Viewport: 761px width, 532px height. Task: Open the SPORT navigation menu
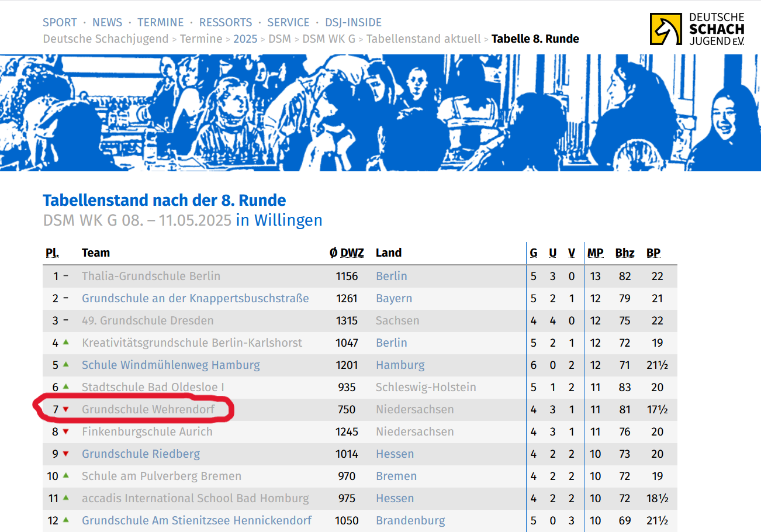click(60, 23)
